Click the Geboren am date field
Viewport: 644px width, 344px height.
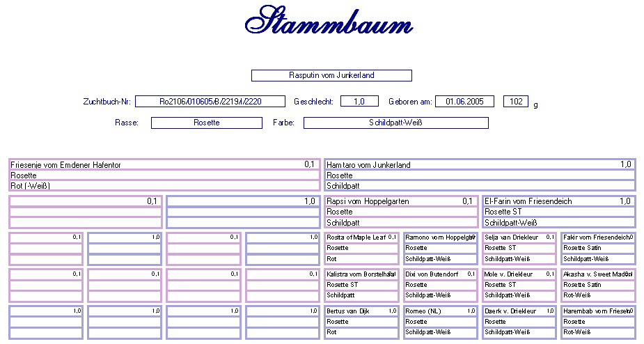[464, 102]
